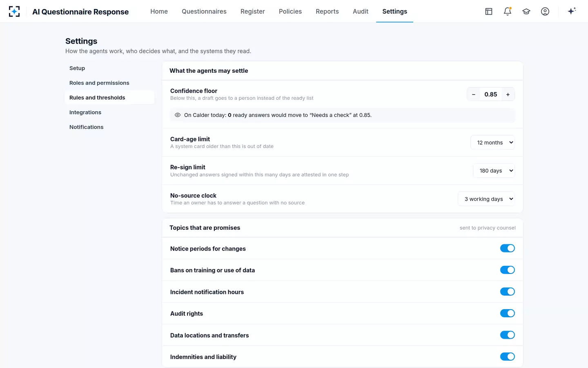Open the layout panel icon
The image size is (588, 368).
point(489,11)
